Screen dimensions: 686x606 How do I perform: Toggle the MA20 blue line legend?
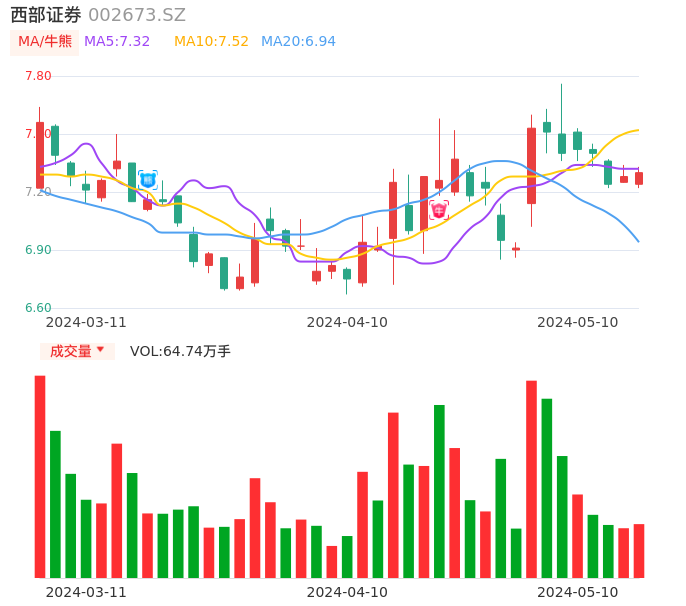click(x=298, y=42)
